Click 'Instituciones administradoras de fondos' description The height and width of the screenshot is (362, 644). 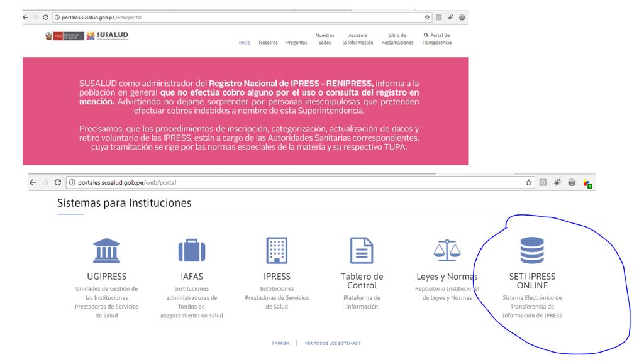(192, 302)
